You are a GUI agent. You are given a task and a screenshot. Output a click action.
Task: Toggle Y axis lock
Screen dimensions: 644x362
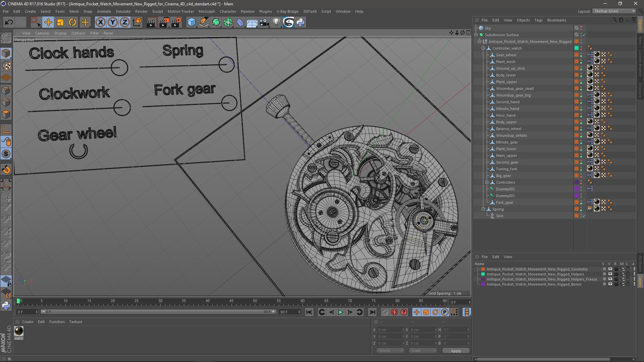point(113,22)
